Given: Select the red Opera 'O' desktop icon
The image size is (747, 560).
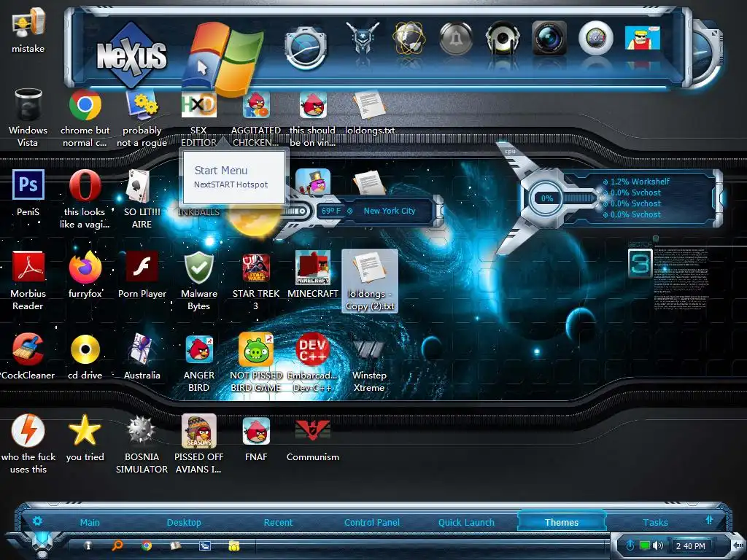Looking at the screenshot, I should tap(85, 199).
